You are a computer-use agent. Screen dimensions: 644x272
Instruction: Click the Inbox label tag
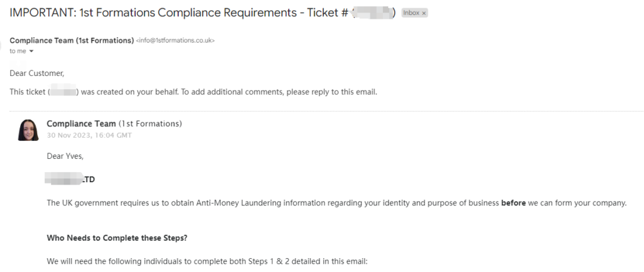tap(411, 13)
